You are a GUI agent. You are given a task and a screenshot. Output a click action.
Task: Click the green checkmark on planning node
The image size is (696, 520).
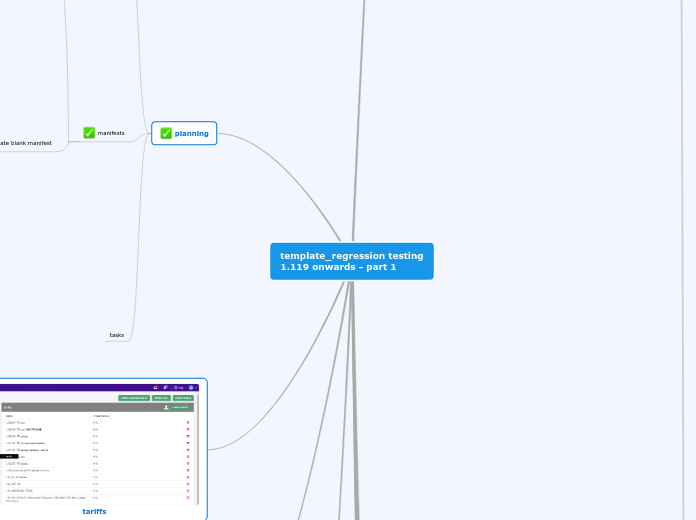[166, 133]
